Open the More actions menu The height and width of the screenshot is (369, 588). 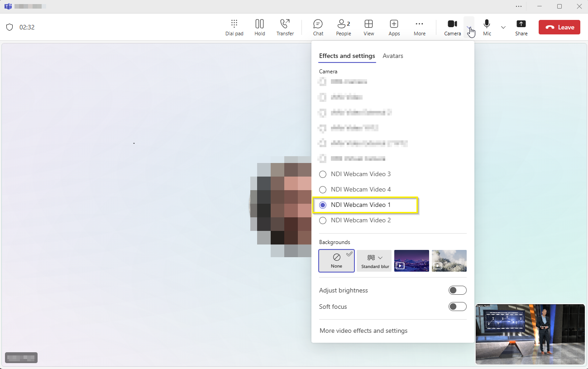point(419,27)
